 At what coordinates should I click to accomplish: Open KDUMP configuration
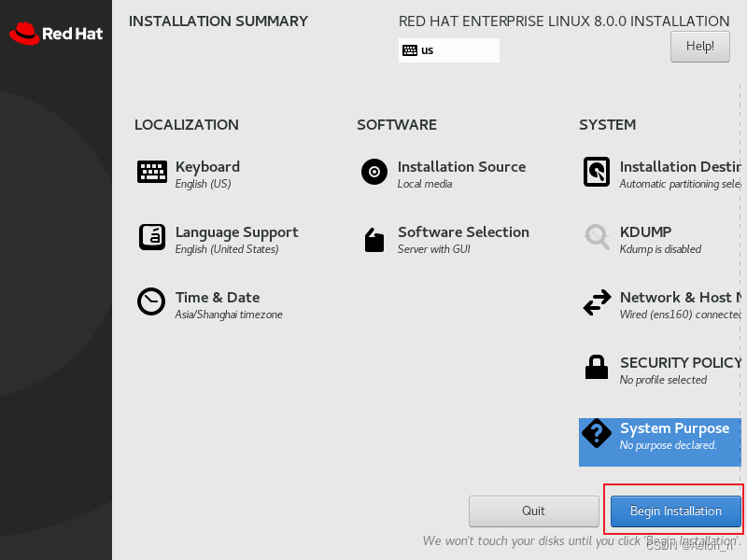pyautogui.click(x=645, y=231)
